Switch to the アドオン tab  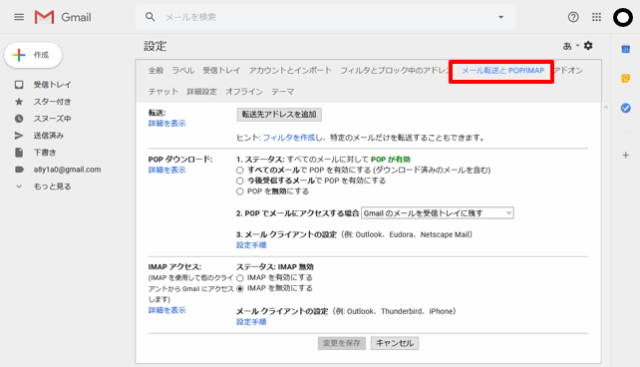click(x=568, y=71)
